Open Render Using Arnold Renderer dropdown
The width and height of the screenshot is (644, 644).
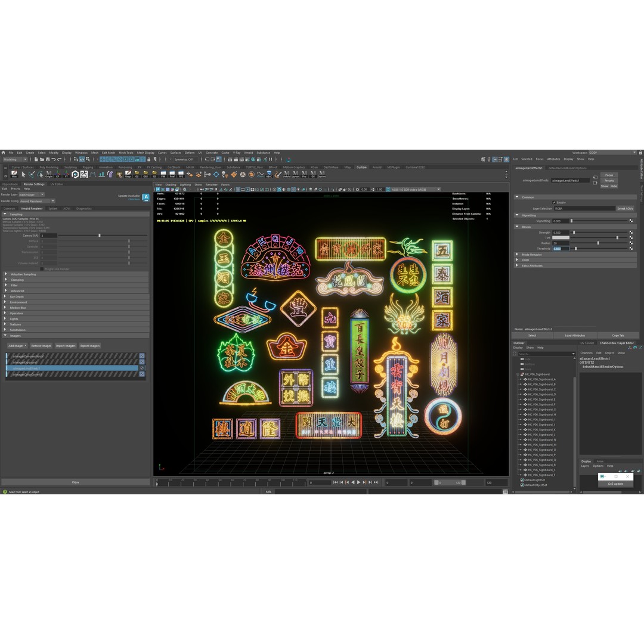[x=38, y=202]
